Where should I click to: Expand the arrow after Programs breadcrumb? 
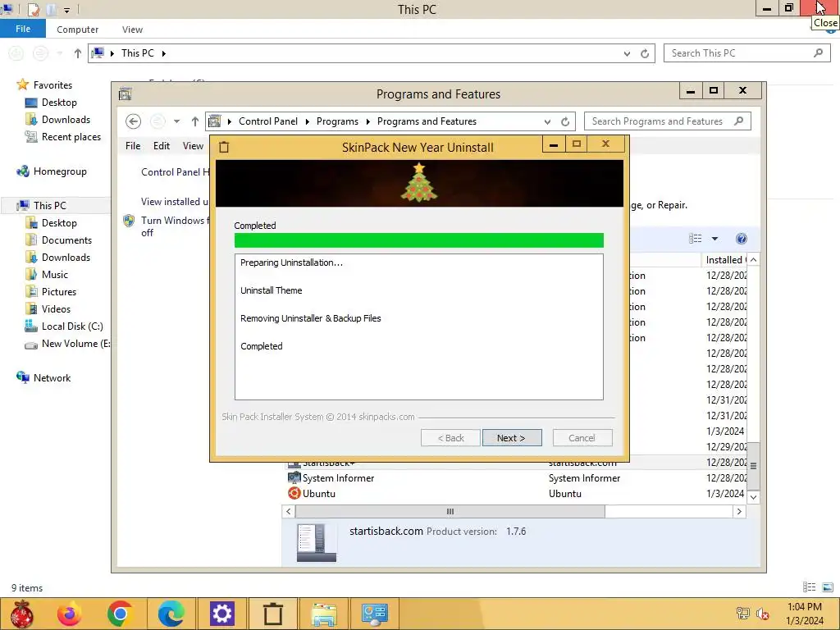tap(368, 121)
